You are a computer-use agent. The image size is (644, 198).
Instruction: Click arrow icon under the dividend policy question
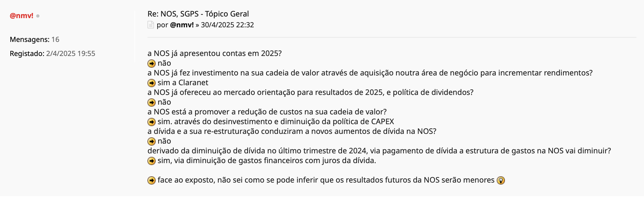tap(152, 103)
